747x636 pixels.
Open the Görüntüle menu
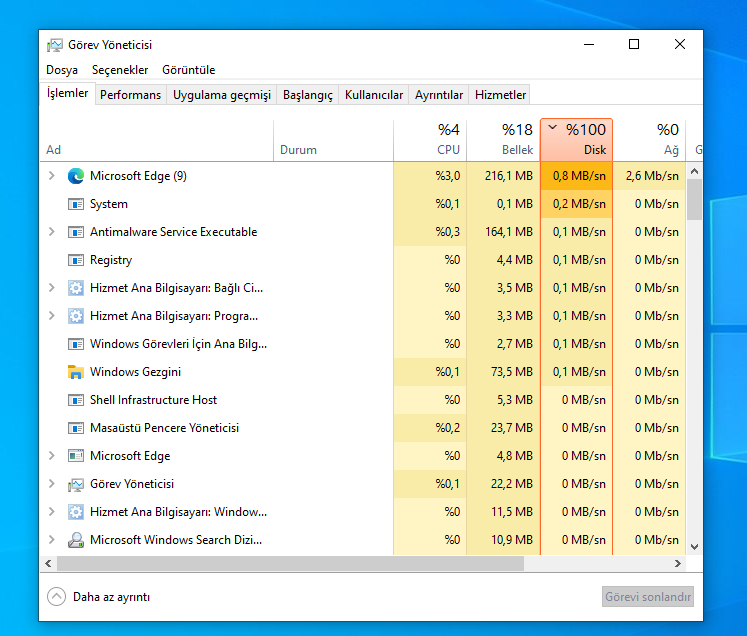click(189, 70)
